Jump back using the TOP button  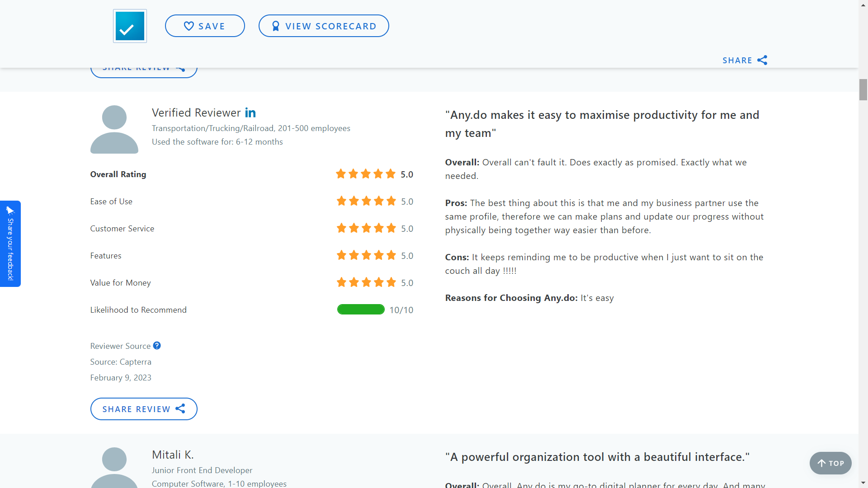point(830,463)
